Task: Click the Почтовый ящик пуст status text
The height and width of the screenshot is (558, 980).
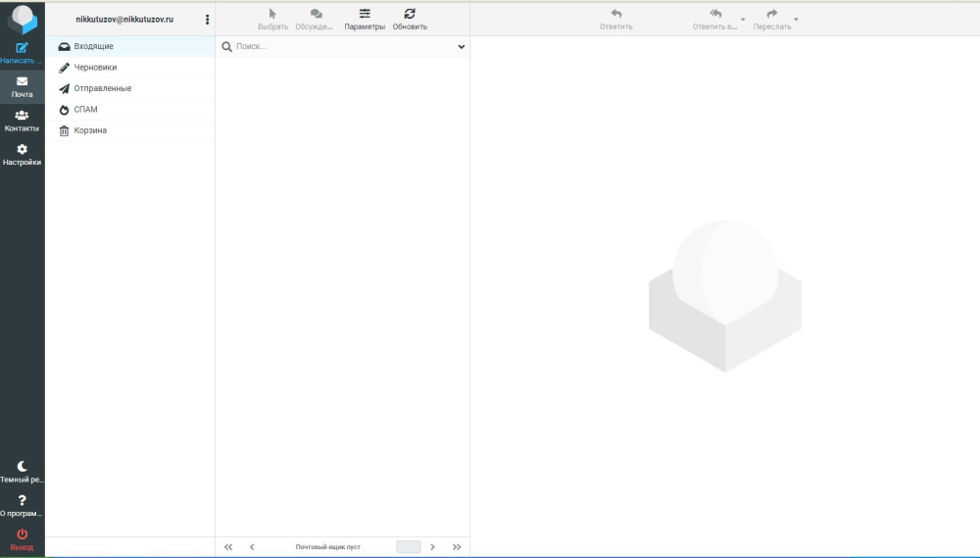Action: tap(328, 547)
